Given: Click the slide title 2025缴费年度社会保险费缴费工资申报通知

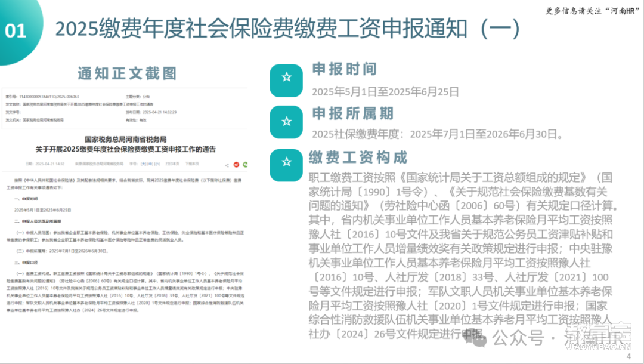Looking at the screenshot, I should point(287,29).
